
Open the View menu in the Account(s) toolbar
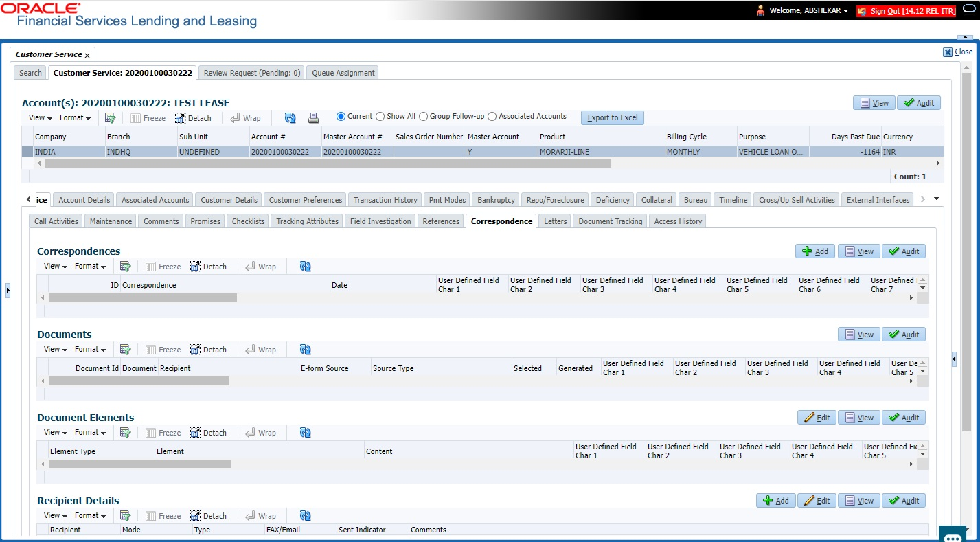40,117
